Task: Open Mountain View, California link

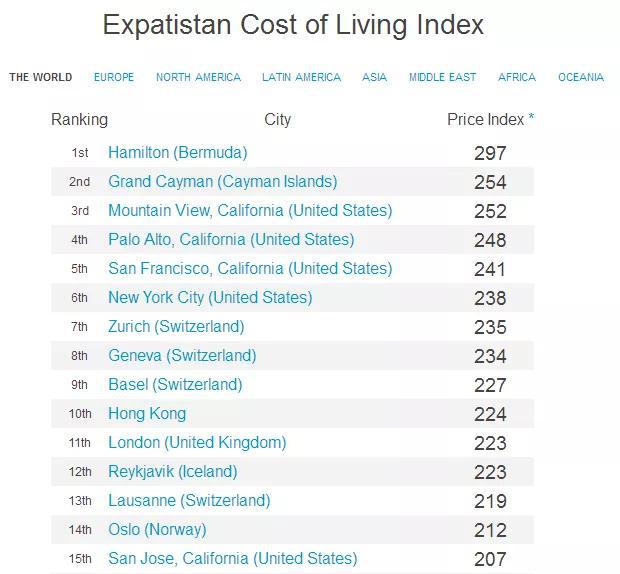Action: [250, 210]
